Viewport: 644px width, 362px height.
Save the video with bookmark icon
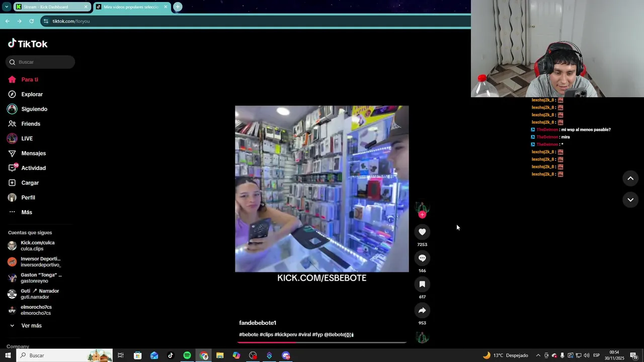tap(422, 284)
